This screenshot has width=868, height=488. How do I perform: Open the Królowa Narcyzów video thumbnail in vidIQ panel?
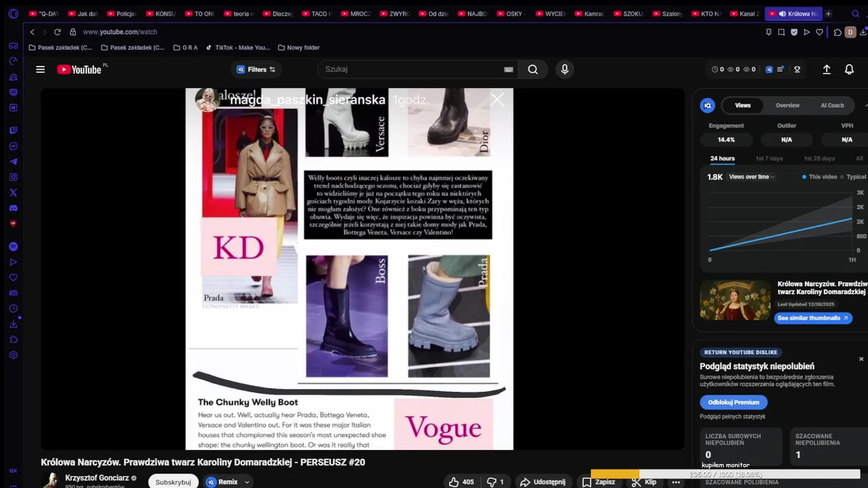coord(735,300)
